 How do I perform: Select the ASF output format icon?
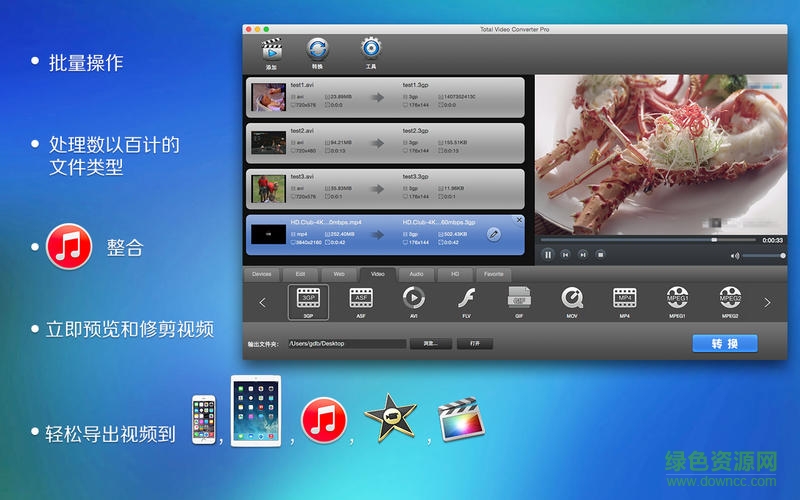pos(361,299)
